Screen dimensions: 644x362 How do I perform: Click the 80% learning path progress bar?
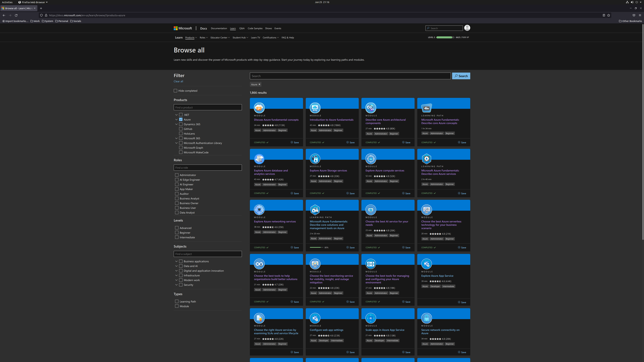click(x=316, y=247)
